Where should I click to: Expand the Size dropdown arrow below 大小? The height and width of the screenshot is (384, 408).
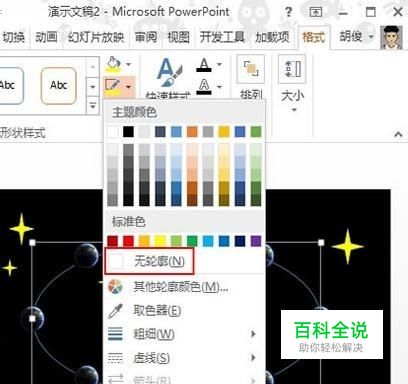[294, 110]
